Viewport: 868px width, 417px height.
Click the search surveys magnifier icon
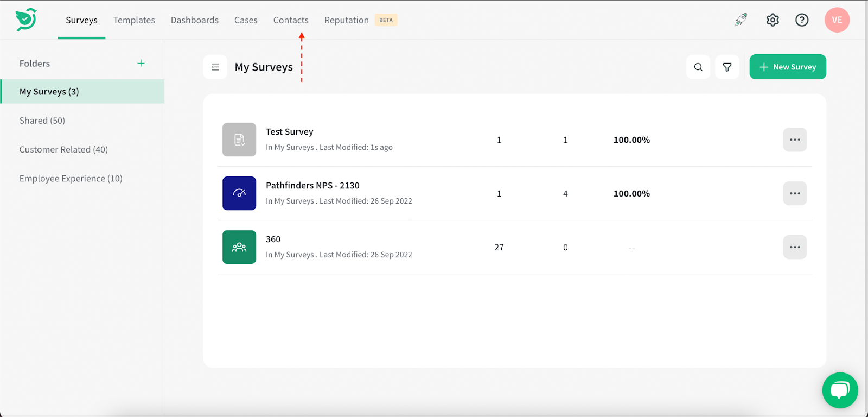click(698, 67)
